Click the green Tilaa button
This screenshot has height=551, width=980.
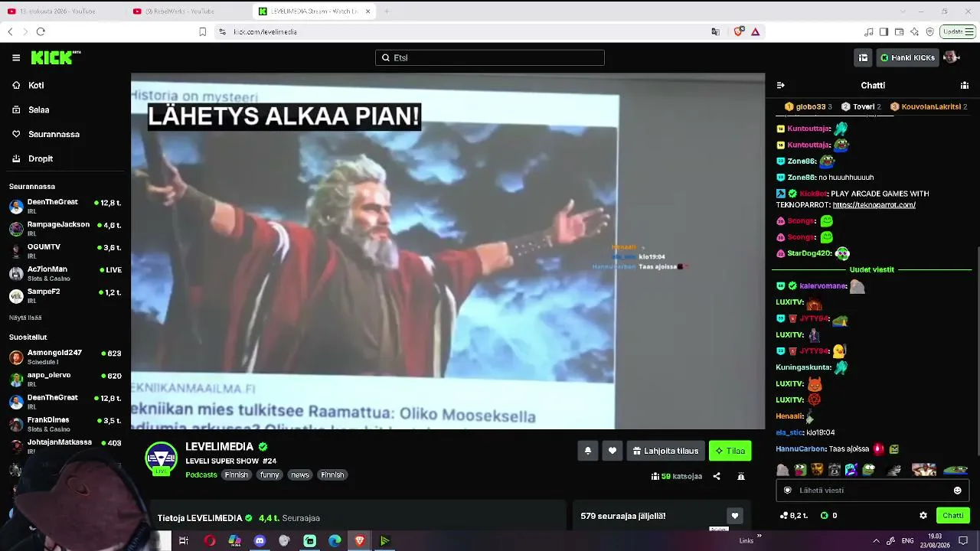pos(730,451)
